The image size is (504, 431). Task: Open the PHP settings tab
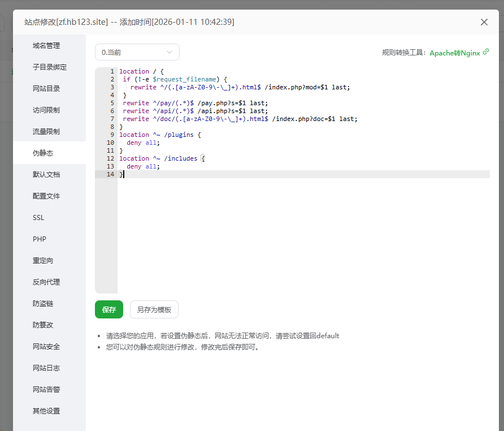click(40, 239)
